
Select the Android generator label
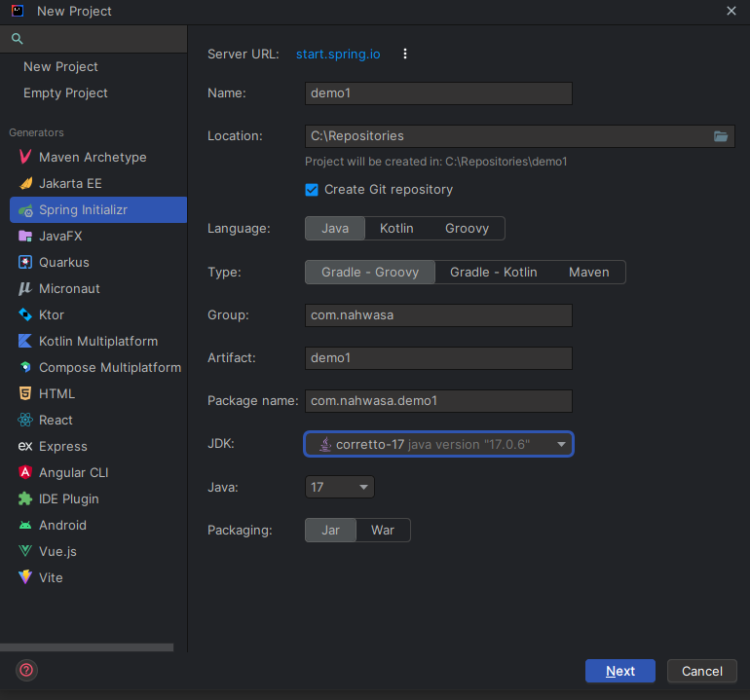tap(62, 526)
